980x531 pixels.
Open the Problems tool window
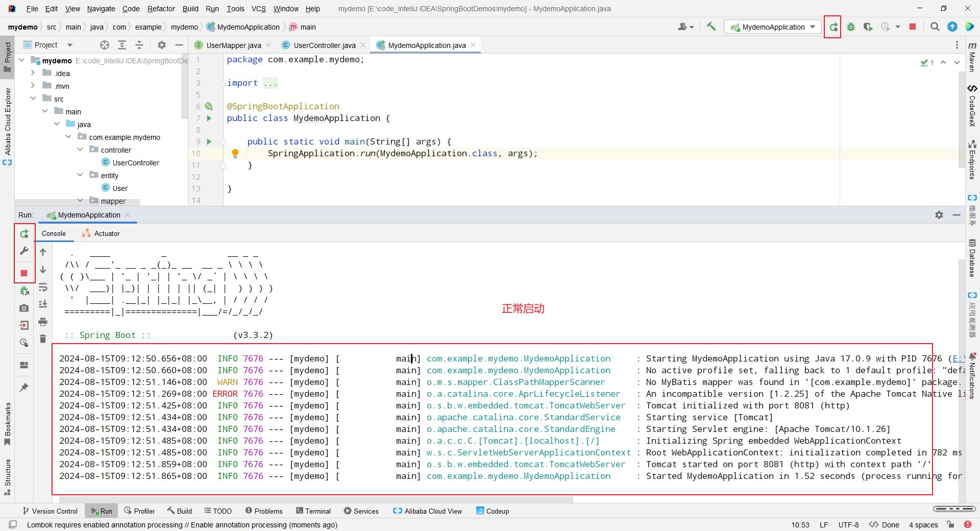pyautogui.click(x=264, y=511)
